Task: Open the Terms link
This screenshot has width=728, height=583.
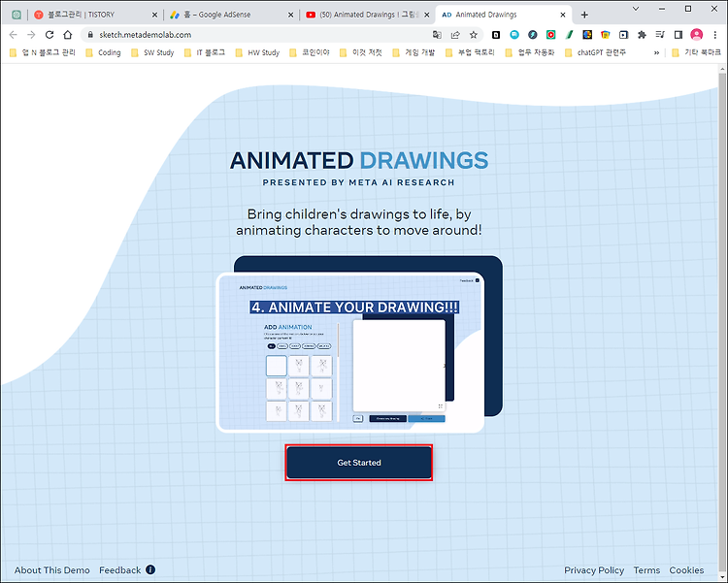Action: [646, 570]
